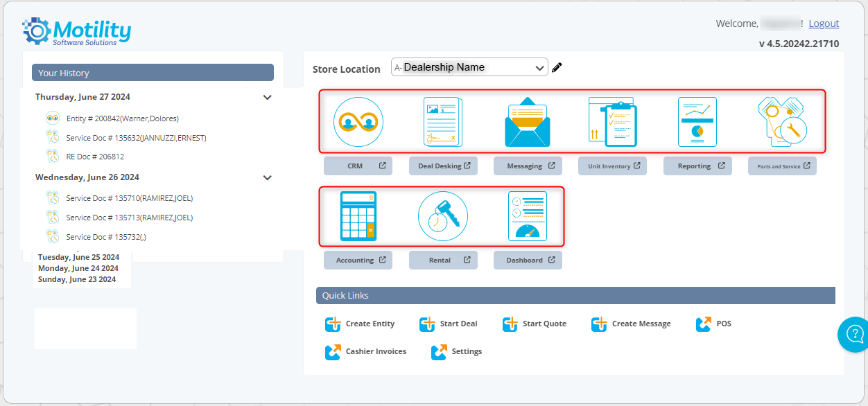Viewport: 868px width, 406px height.
Task: Open the Deal Desking document icon
Action: 442,123
